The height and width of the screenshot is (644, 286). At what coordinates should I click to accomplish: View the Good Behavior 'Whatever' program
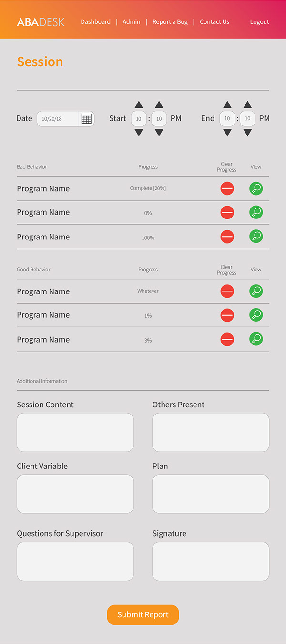(256, 291)
